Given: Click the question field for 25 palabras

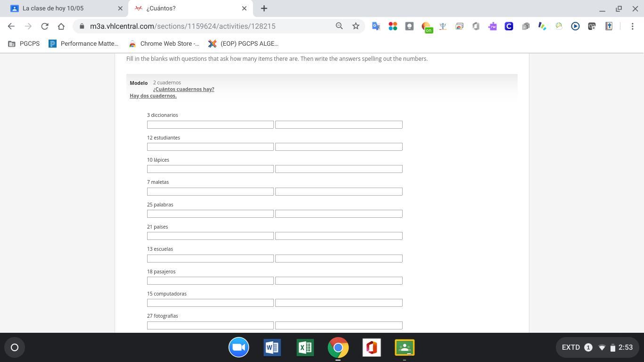Looking at the screenshot, I should (x=210, y=214).
